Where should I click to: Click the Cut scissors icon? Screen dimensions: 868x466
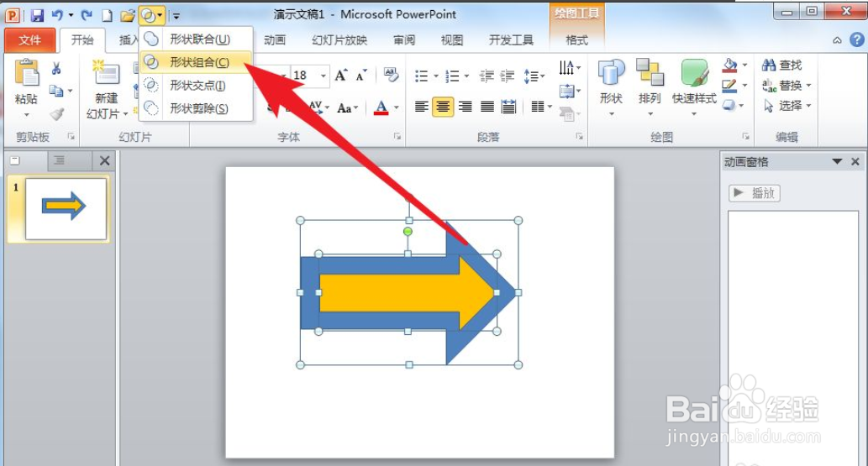click(56, 69)
